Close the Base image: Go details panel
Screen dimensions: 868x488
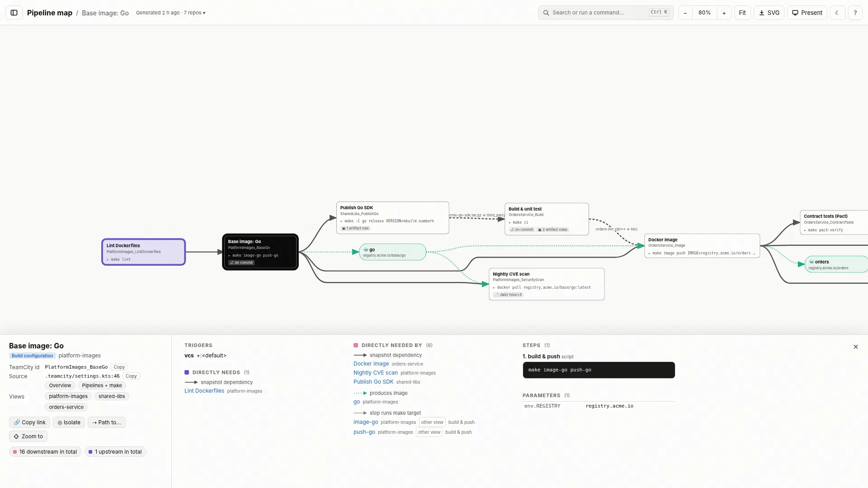tap(856, 347)
